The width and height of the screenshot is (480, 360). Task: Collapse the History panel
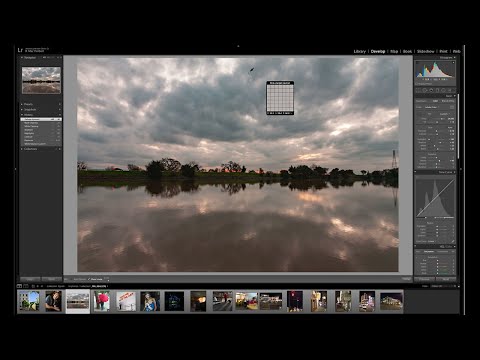click(22, 115)
